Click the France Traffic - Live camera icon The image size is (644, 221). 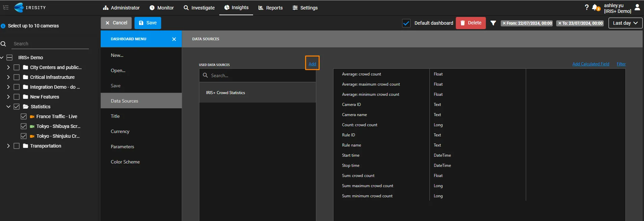click(x=32, y=116)
